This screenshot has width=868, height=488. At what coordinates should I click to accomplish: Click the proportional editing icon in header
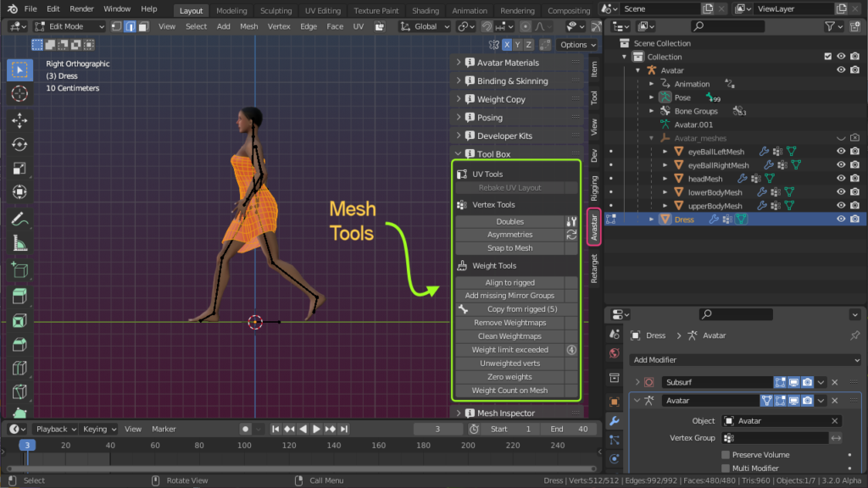coord(525,26)
